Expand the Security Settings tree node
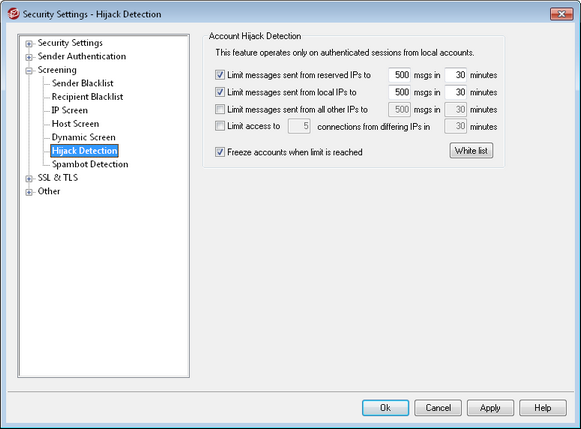Image resolution: width=581 pixels, height=429 pixels. 29,44
